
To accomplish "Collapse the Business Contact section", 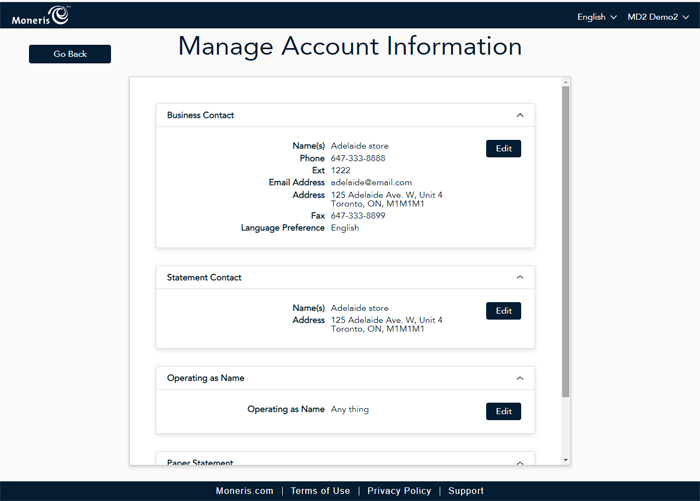I will click(x=520, y=115).
